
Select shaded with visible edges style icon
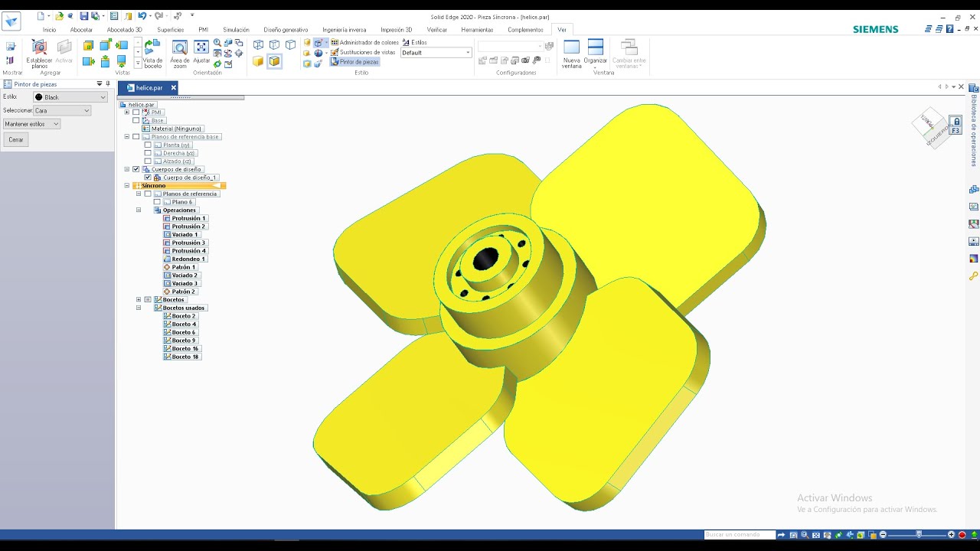click(x=275, y=61)
